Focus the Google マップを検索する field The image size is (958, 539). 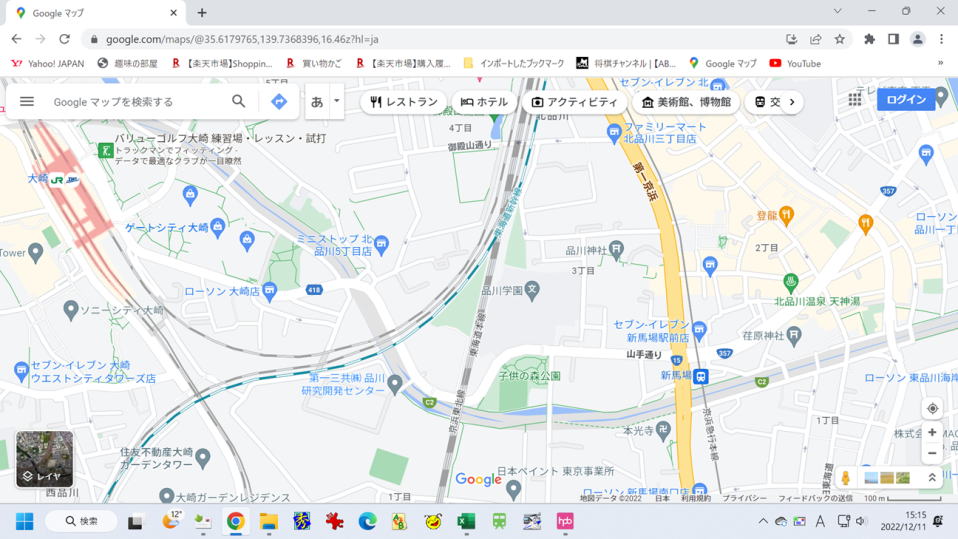click(137, 102)
